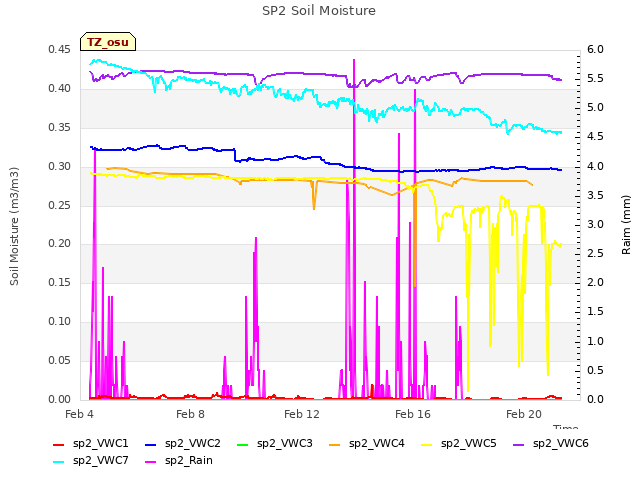This screenshot has width=640, height=480.
Task: Click the 0.10 left axis value
Action: pos(60,322)
